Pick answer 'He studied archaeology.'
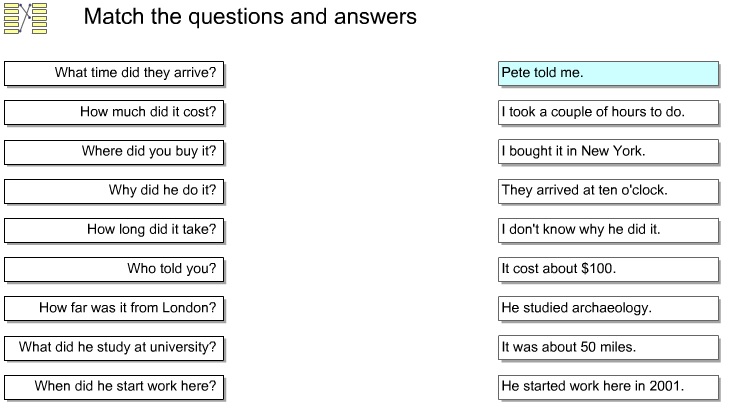The image size is (729, 411). (608, 308)
